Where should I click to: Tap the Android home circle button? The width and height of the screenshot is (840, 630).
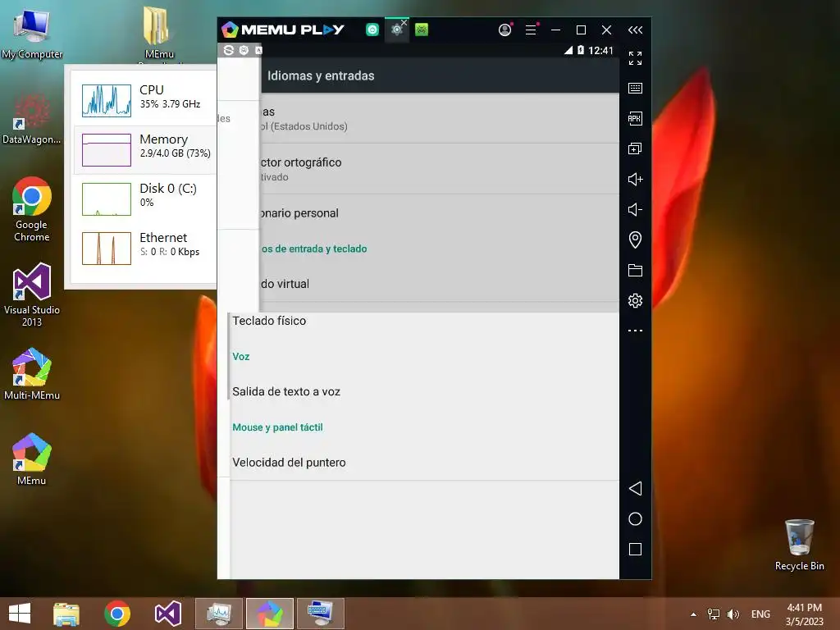636,519
